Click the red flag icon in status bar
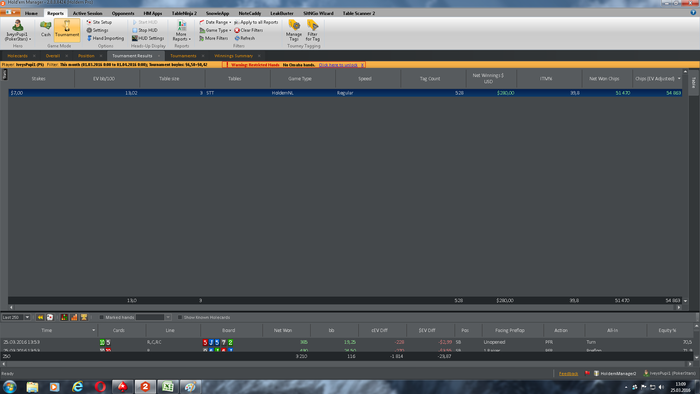The width and height of the screenshot is (700, 394). [x=588, y=373]
